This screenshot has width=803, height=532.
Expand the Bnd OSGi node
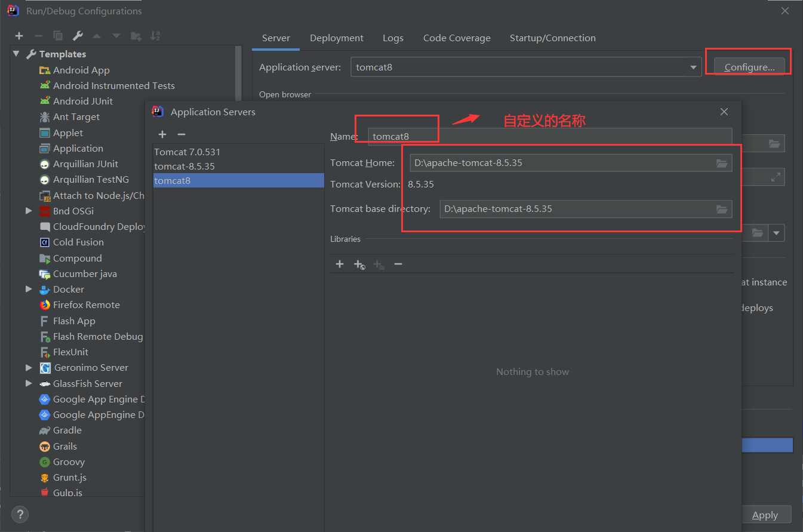tap(29, 211)
